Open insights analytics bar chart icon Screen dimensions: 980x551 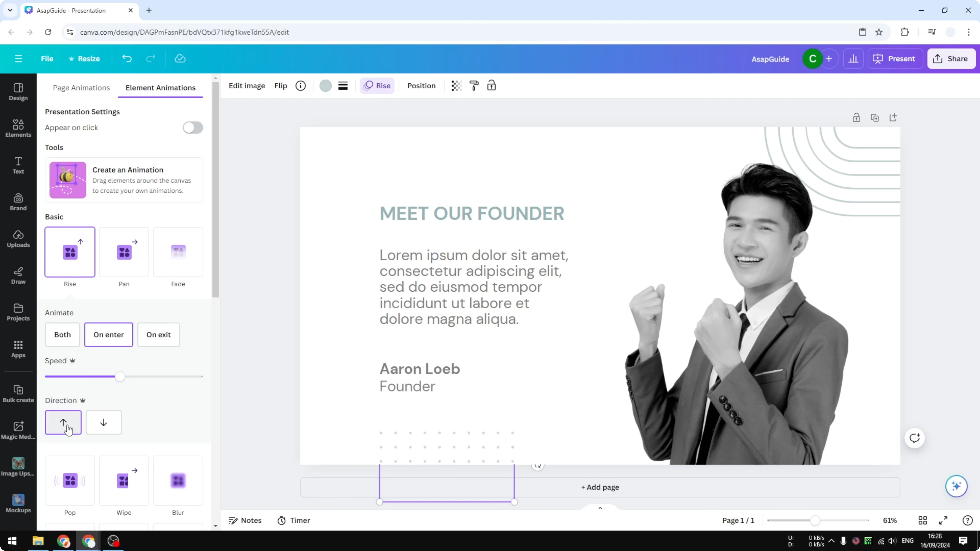[x=853, y=59]
